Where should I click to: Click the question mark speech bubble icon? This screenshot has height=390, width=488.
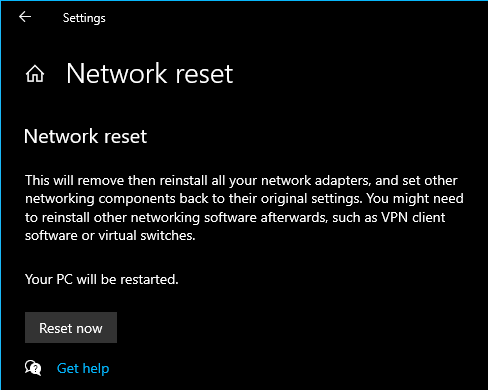pyautogui.click(x=33, y=368)
